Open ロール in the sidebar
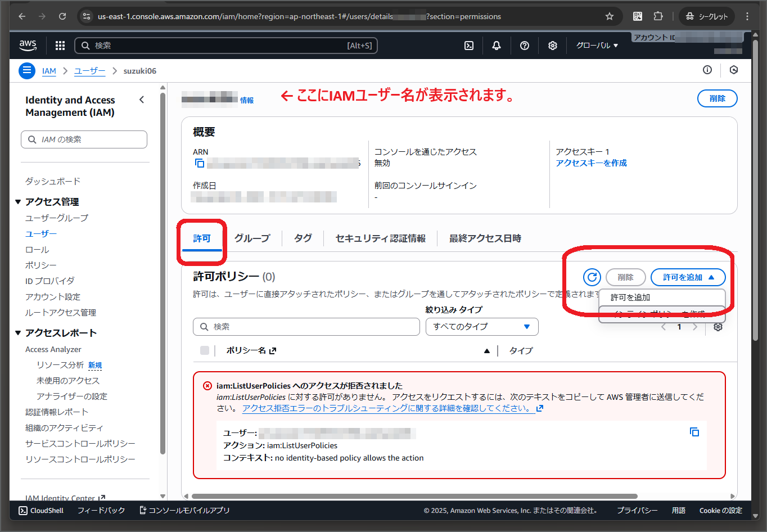Image resolution: width=767 pixels, height=532 pixels. 37,250
